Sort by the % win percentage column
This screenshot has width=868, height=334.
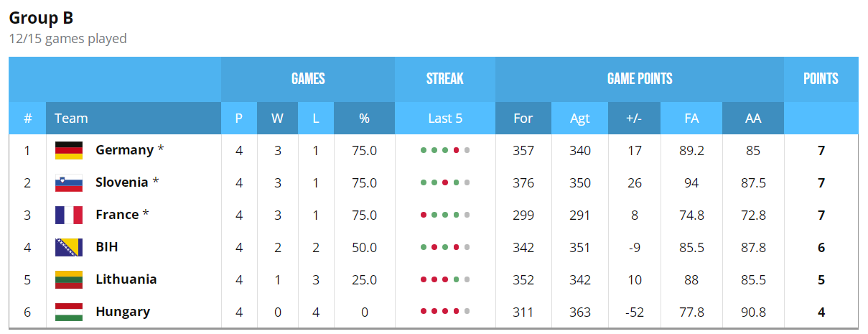pyautogui.click(x=364, y=119)
